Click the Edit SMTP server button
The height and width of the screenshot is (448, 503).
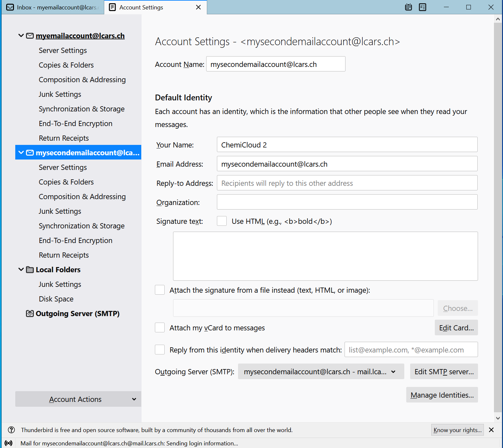[x=444, y=372]
